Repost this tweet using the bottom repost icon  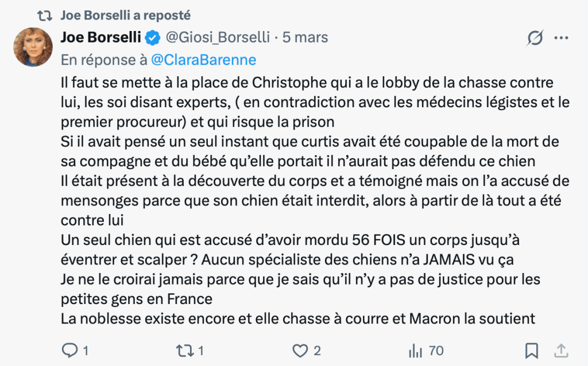point(185,350)
